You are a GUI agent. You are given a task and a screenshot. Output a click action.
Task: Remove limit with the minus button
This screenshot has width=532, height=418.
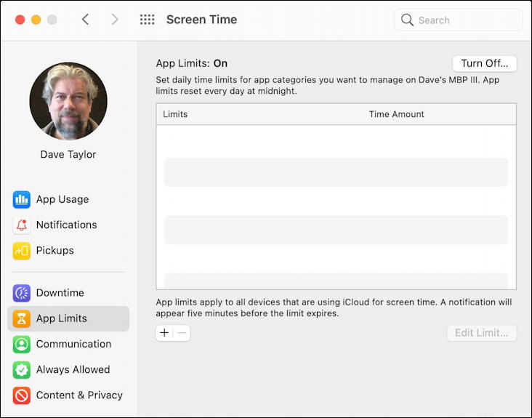182,333
